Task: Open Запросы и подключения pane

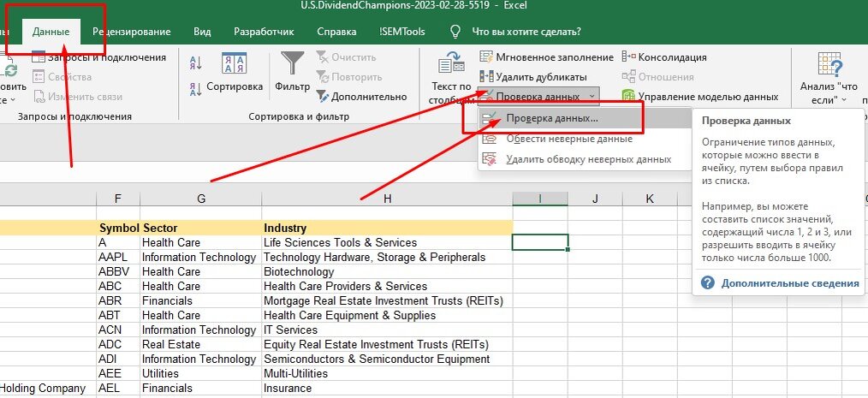Action: [x=99, y=57]
